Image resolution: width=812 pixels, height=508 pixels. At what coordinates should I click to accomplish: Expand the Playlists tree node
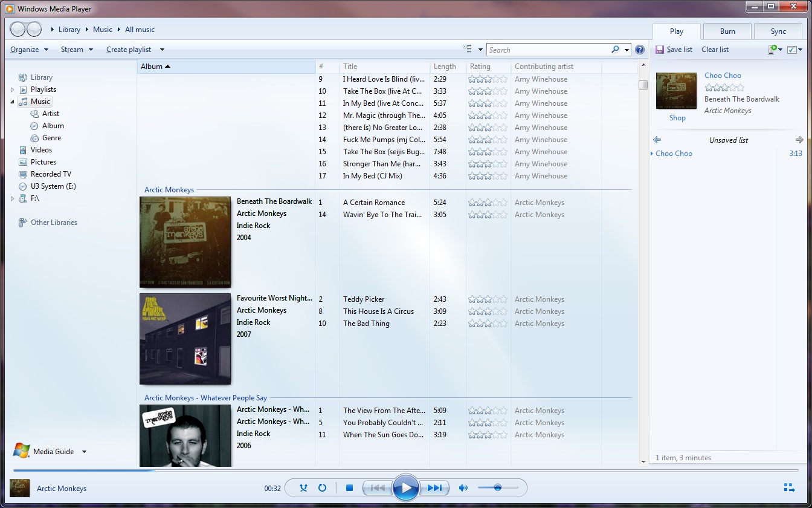[12, 90]
